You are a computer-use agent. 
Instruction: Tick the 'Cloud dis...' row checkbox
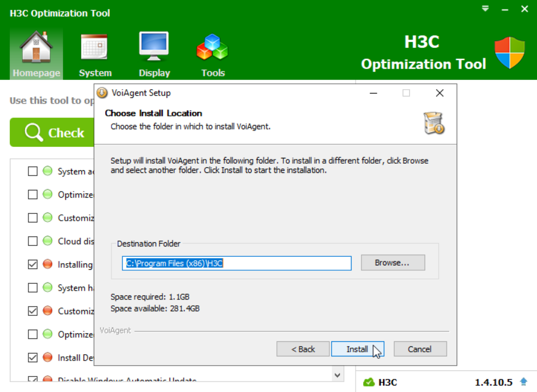(x=33, y=241)
